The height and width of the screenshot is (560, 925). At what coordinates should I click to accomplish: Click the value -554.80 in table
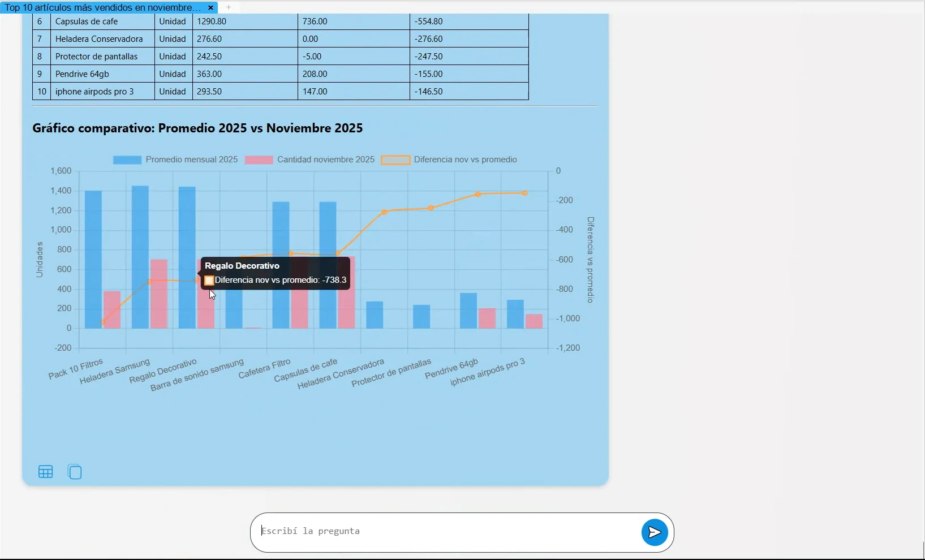[x=428, y=21]
